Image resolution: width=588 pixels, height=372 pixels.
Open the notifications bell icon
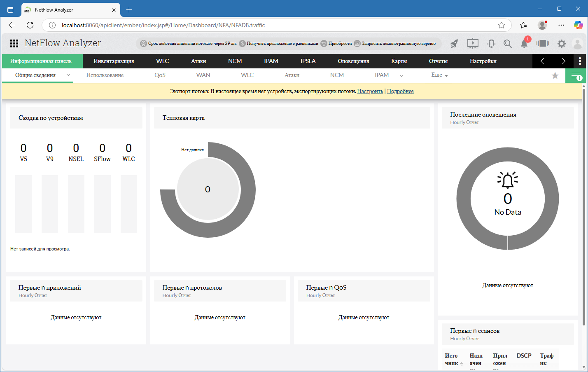pos(524,43)
